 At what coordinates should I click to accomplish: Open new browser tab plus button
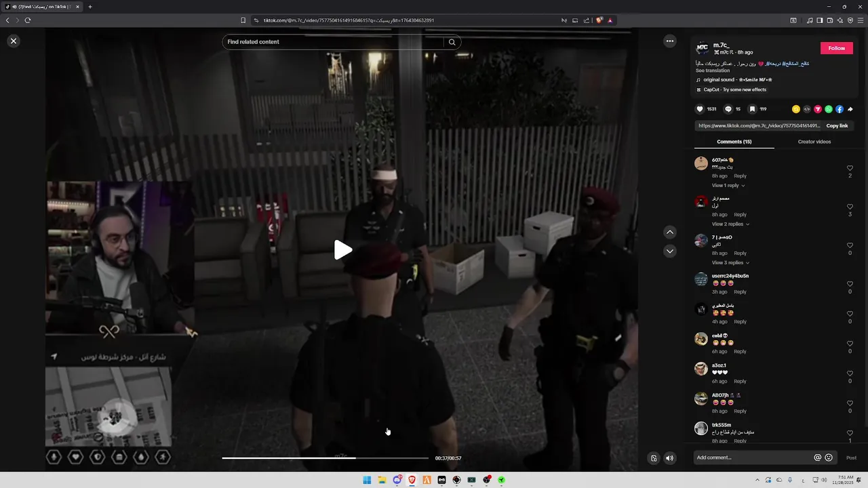click(x=90, y=7)
